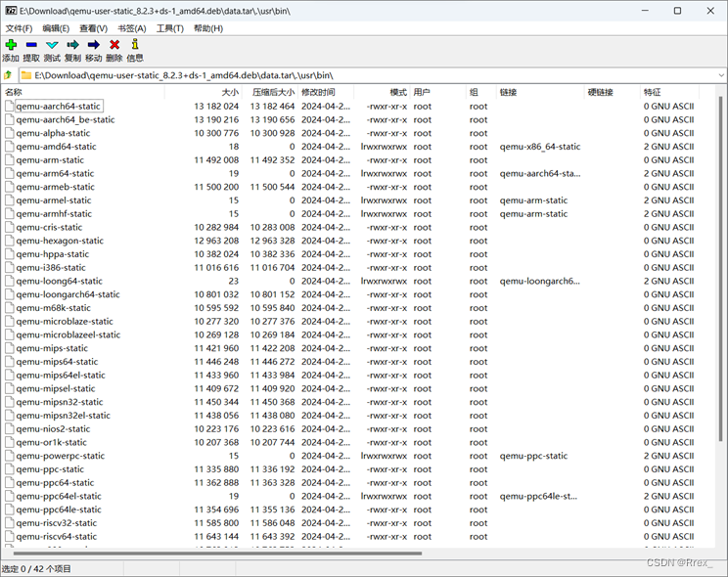Screen dimensions: 728x577
Task: Sort by the 修改时间 column header
Action: click(326, 92)
